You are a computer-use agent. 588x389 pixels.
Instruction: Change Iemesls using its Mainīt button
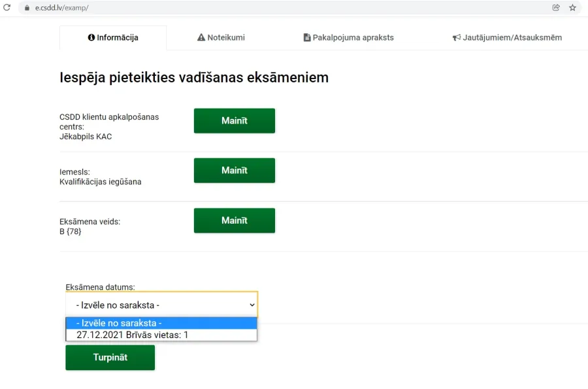coord(235,171)
